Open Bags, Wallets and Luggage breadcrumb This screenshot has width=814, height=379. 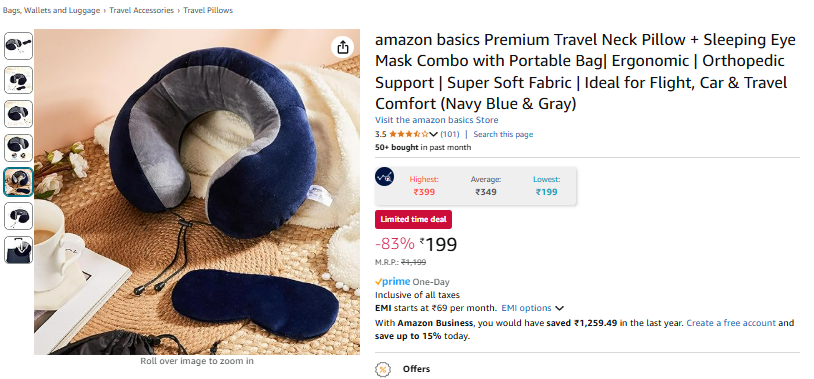[51, 10]
